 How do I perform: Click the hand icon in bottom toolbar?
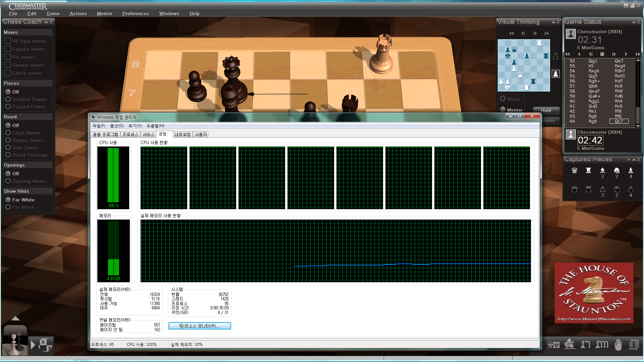[x=618, y=345]
